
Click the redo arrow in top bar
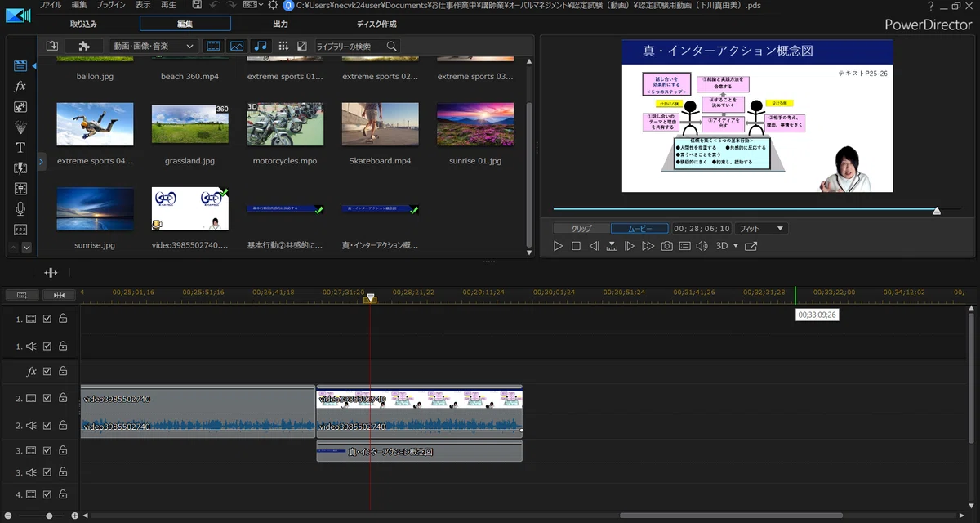(x=231, y=5)
